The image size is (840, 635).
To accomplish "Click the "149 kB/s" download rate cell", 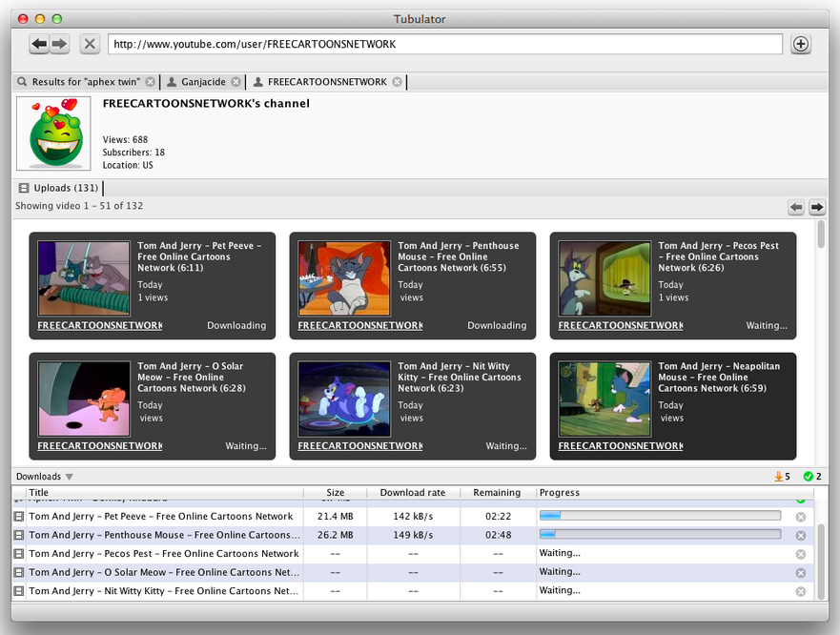I will (x=413, y=535).
